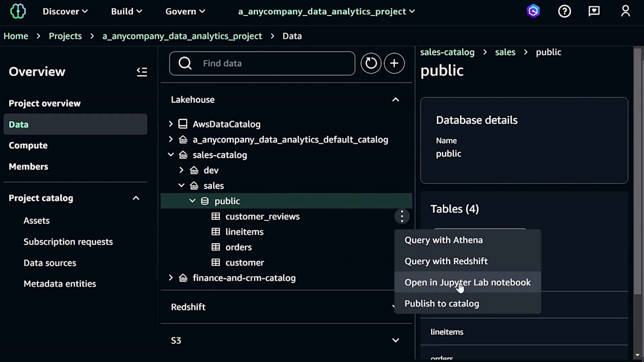Expand the a_anycompany_data_analytics_default_catalog node
Screen dimensions: 644x362
click(171, 139)
